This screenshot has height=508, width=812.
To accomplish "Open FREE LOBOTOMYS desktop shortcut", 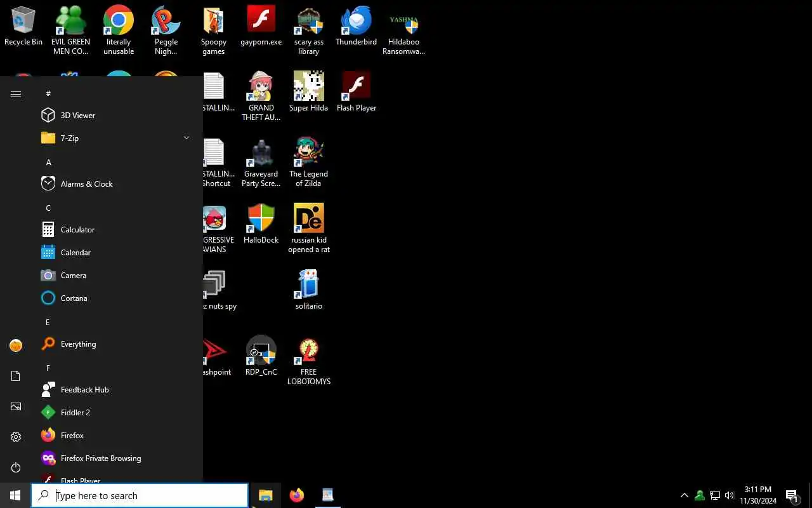I will coord(309,361).
